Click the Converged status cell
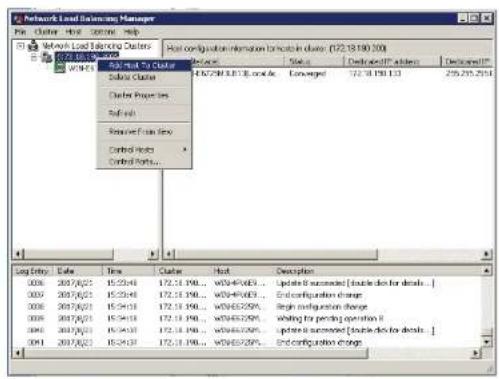Image resolution: width=499 pixels, height=379 pixels. tap(307, 73)
